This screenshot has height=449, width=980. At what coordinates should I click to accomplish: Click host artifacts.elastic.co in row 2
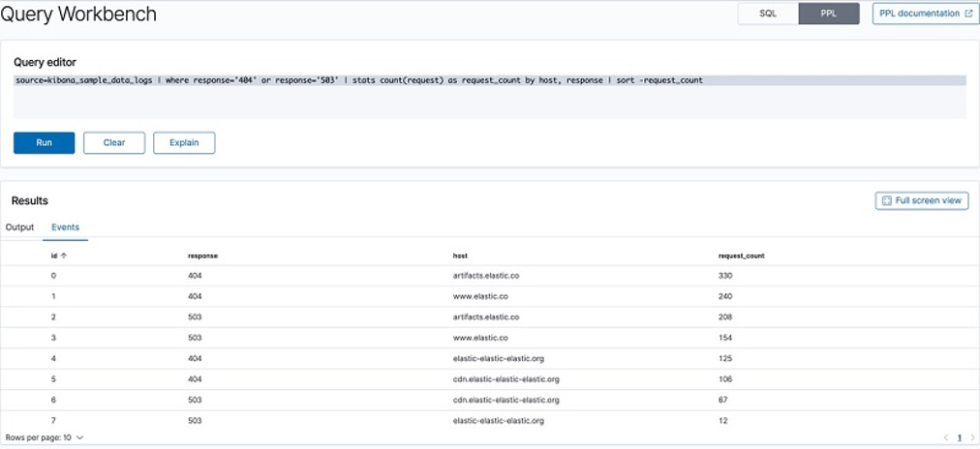(485, 316)
